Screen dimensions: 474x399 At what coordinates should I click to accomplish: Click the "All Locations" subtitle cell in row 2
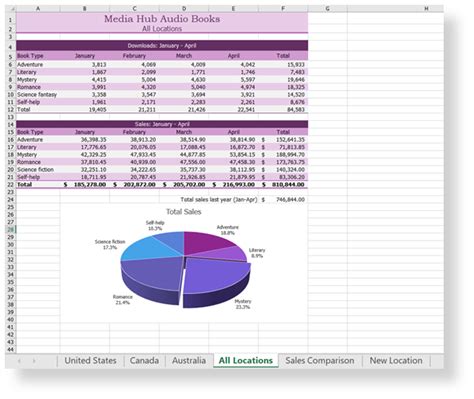[x=162, y=29]
